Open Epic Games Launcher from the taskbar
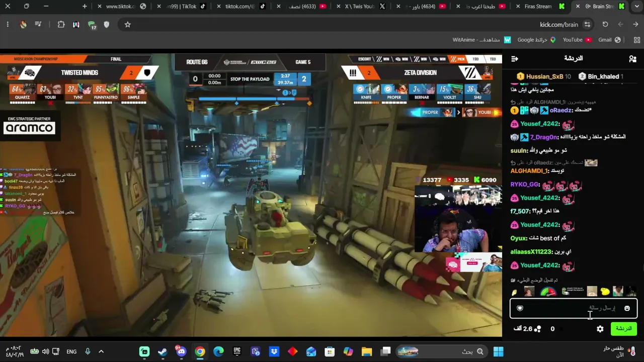644x362 pixels. (237, 351)
